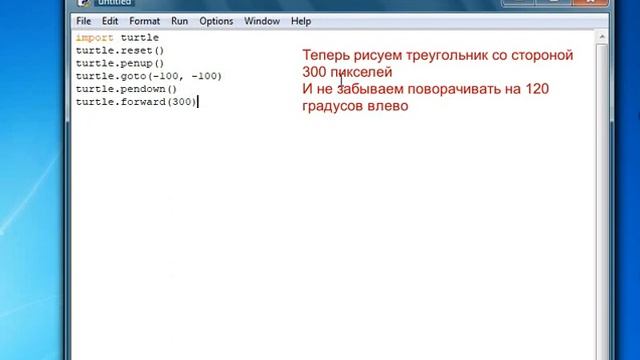Click the scrollbar up arrow
Image resolution: width=640 pixels, height=360 pixels.
(602, 37)
